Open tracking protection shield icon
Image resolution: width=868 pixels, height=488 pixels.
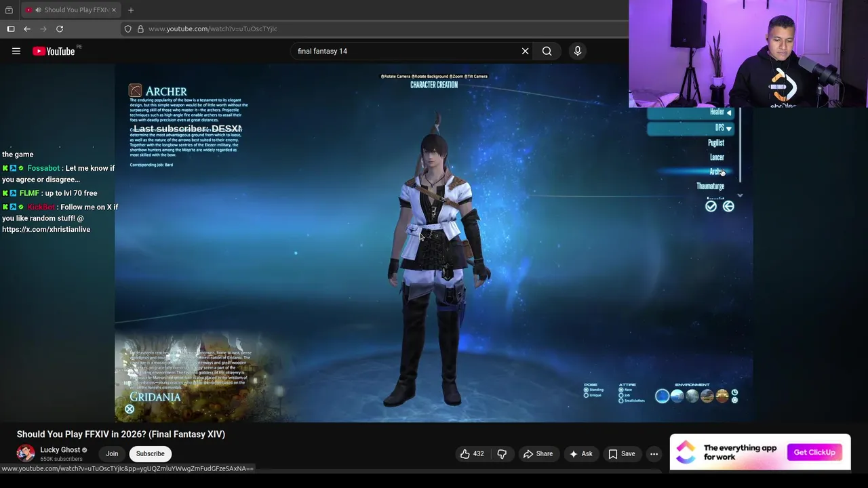pyautogui.click(x=127, y=28)
